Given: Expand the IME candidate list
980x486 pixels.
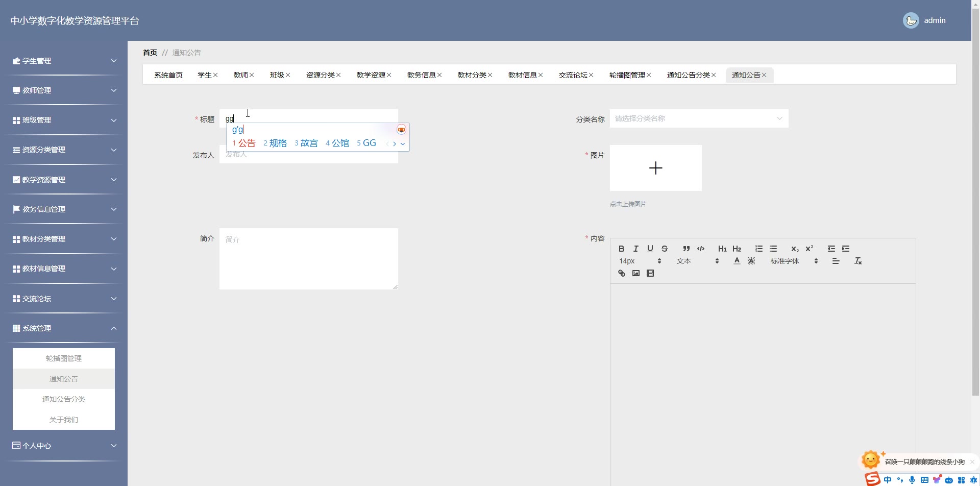Looking at the screenshot, I should tap(403, 144).
